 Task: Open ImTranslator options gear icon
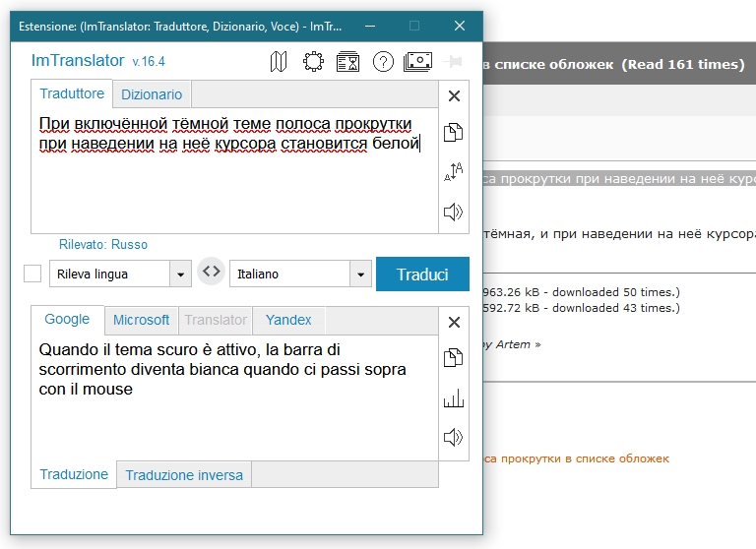pyautogui.click(x=313, y=62)
